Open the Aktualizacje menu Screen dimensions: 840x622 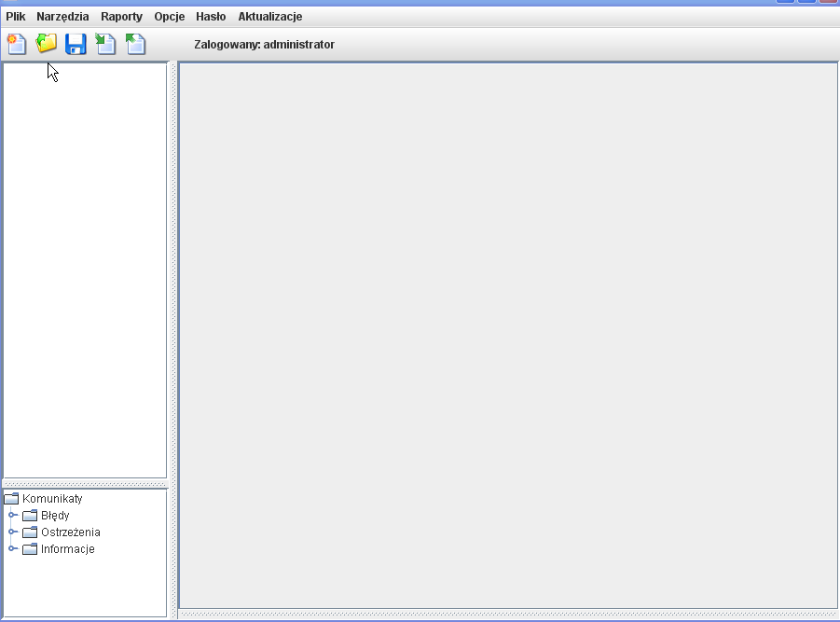point(270,17)
